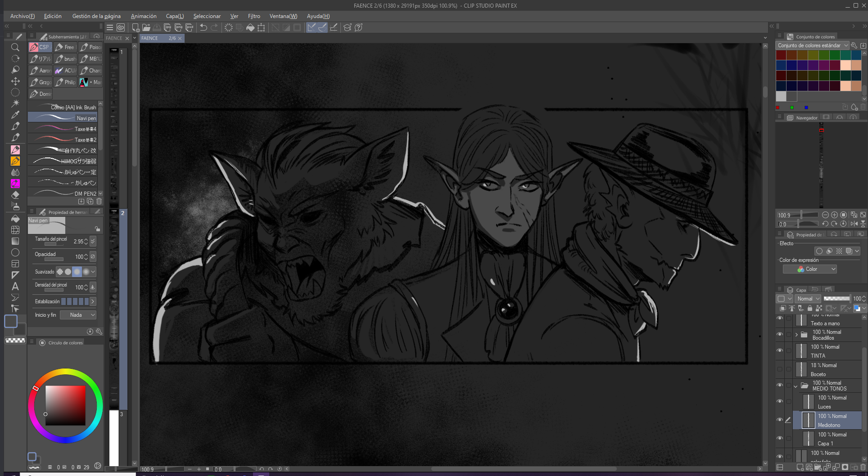Select the Zoom magnifier tool
The image size is (868, 476).
point(15,47)
